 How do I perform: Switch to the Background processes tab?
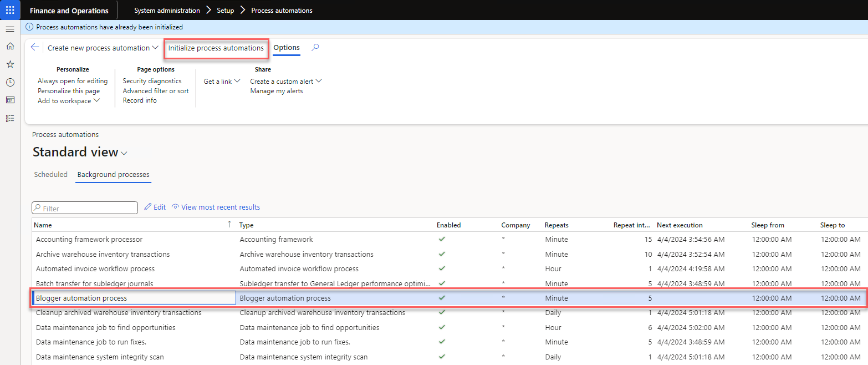pyautogui.click(x=113, y=174)
